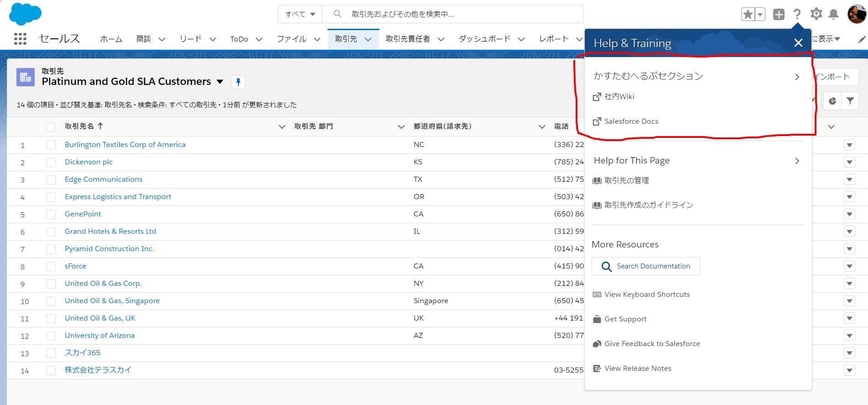
Task: Open the リード tab dropdown chevron
Action: click(x=213, y=39)
